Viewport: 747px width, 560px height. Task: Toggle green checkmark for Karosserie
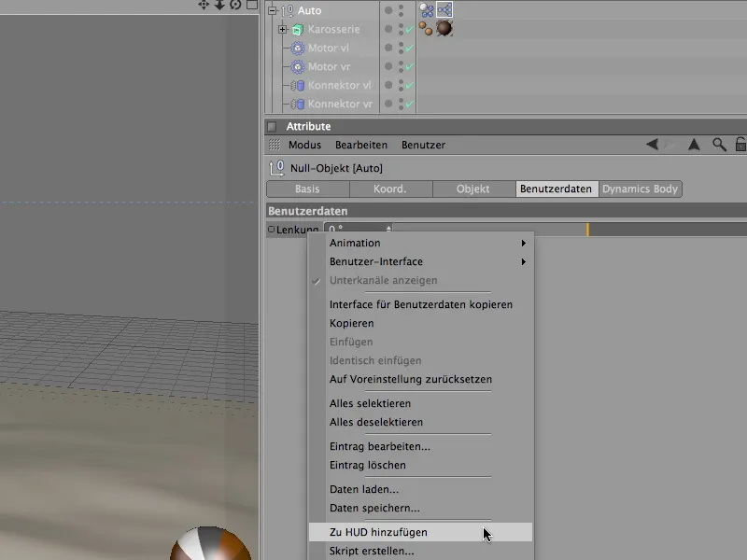409,29
